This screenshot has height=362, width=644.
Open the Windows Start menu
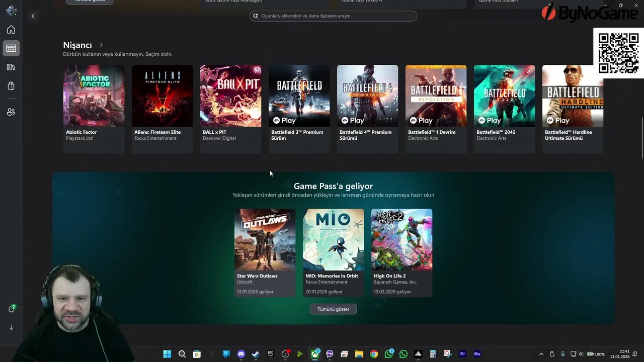tap(167, 354)
